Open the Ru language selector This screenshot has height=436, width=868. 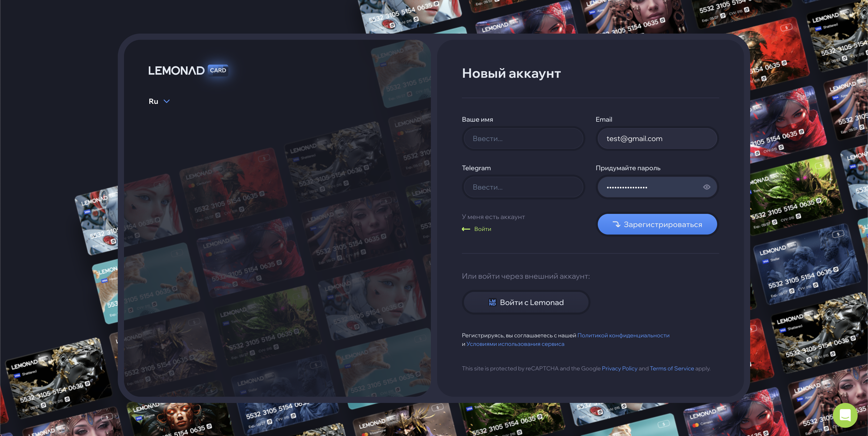click(x=154, y=102)
